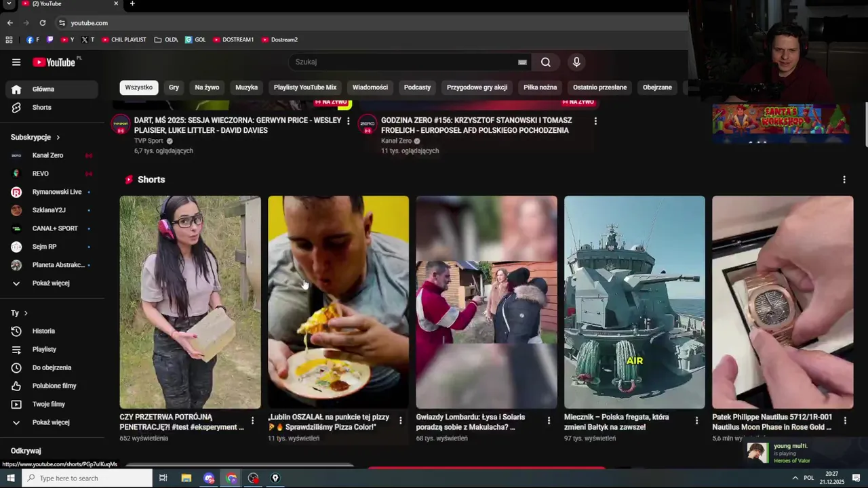868x488 pixels.
Task: Open Task View on the taskbar
Action: click(163, 479)
